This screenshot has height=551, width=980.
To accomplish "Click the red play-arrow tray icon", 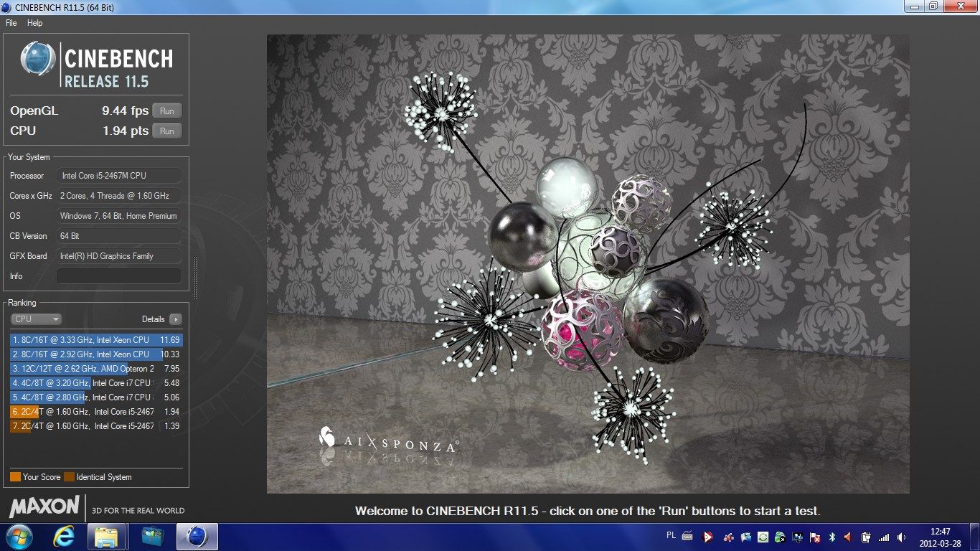I will [x=707, y=537].
